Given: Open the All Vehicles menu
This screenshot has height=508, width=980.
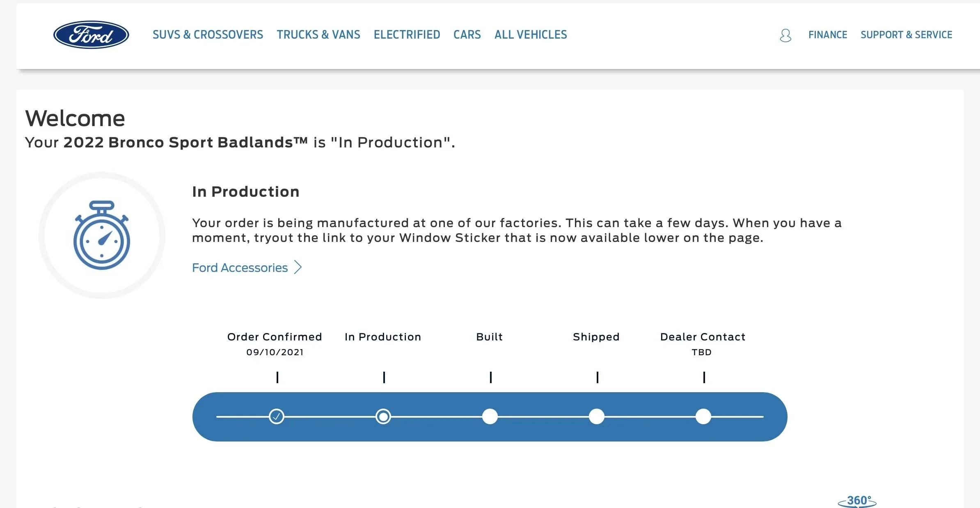Looking at the screenshot, I should tap(531, 35).
